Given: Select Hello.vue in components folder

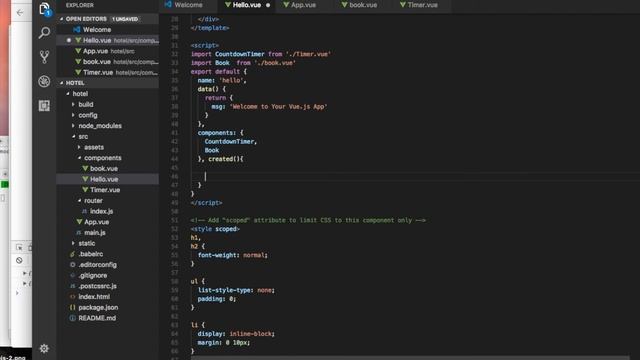Looking at the screenshot, I should (107, 179).
